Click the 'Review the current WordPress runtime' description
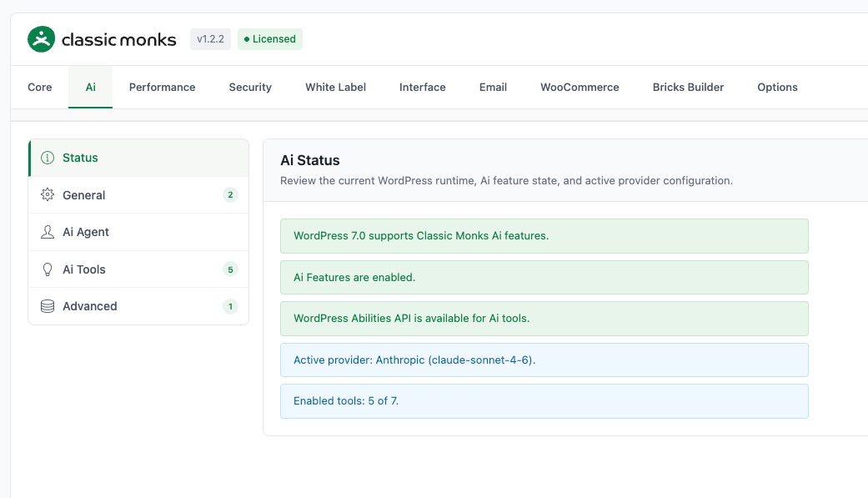 506,180
